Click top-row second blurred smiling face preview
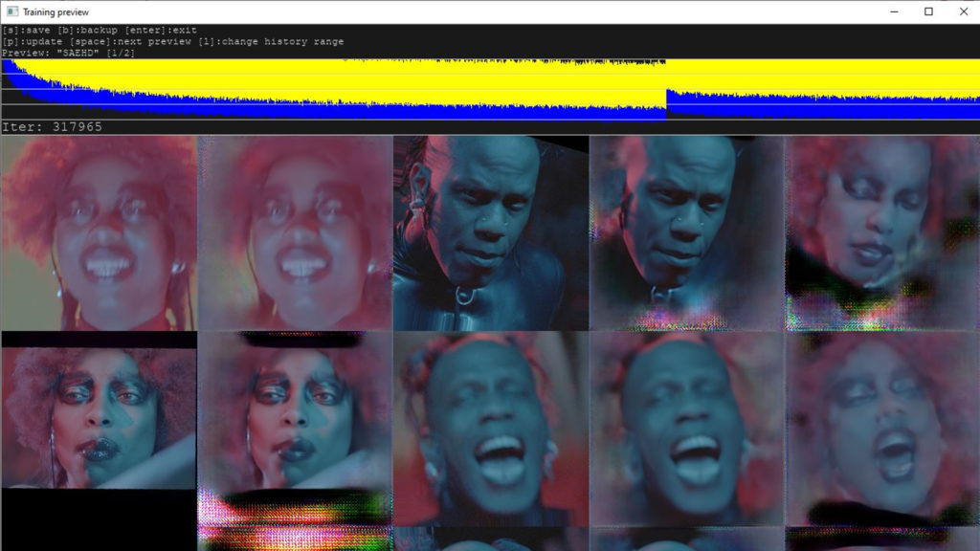The width and height of the screenshot is (980, 551). pos(295,233)
